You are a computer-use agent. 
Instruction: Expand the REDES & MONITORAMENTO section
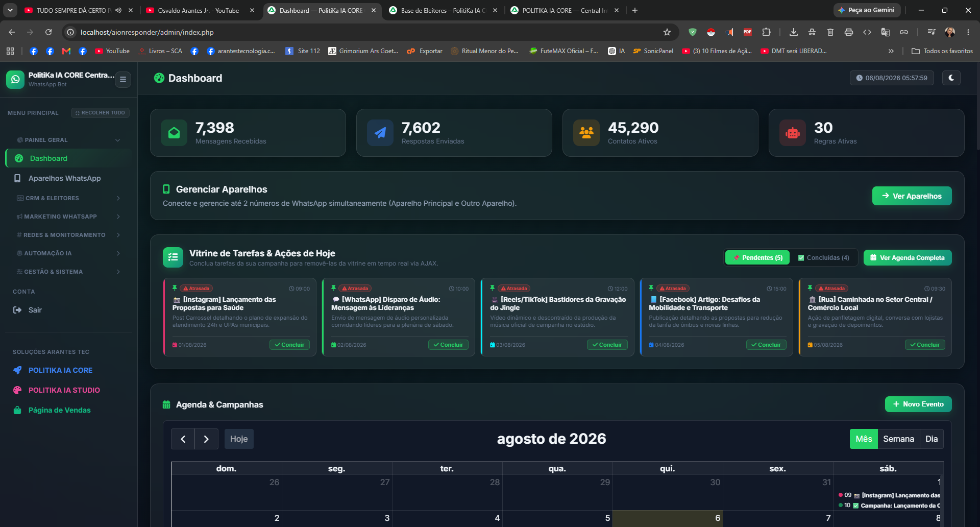point(69,235)
